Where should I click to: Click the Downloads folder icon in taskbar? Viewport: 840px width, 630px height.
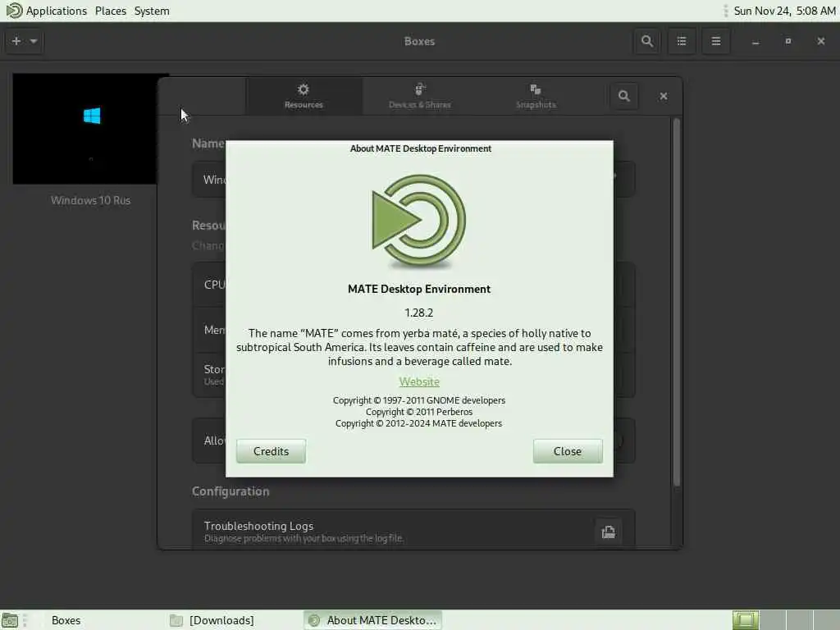tap(176, 620)
